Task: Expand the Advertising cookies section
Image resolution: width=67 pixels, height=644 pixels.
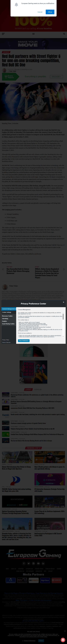Action: 5,318
